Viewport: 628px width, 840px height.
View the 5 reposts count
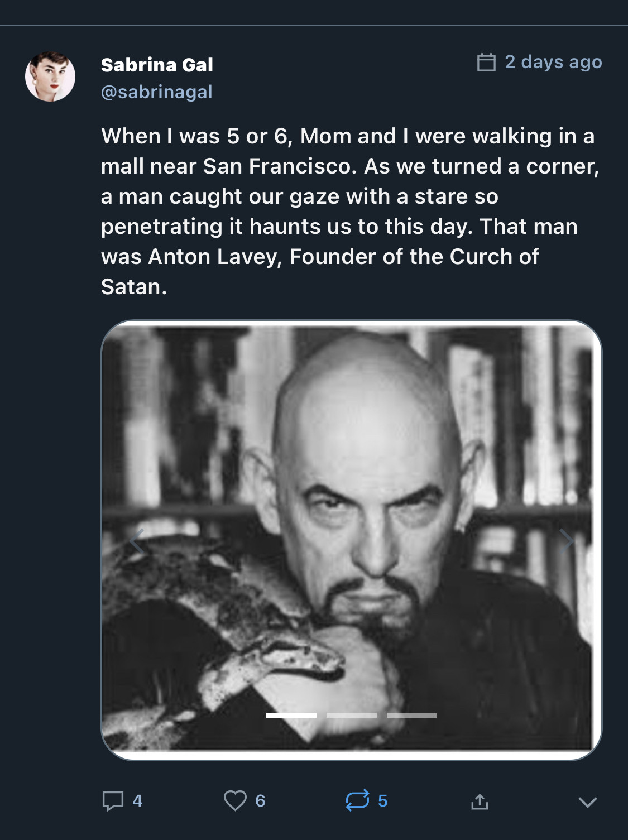pos(382,801)
